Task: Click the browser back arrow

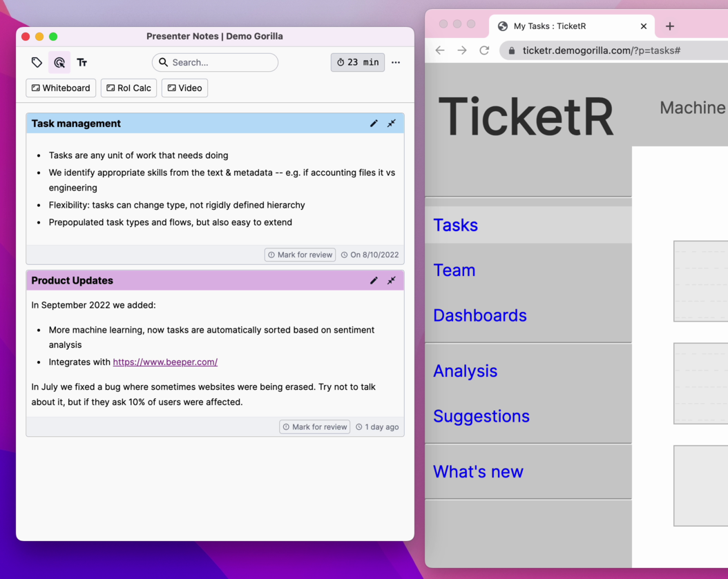Action: click(440, 50)
